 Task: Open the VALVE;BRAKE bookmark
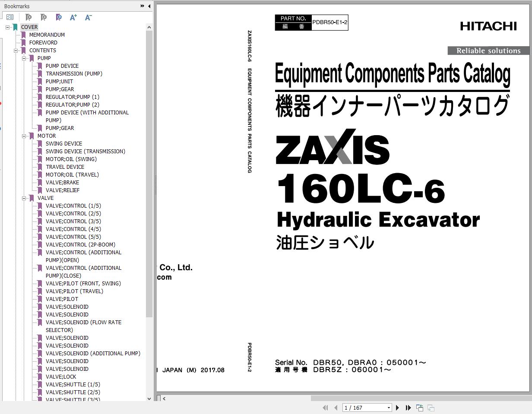pos(63,183)
